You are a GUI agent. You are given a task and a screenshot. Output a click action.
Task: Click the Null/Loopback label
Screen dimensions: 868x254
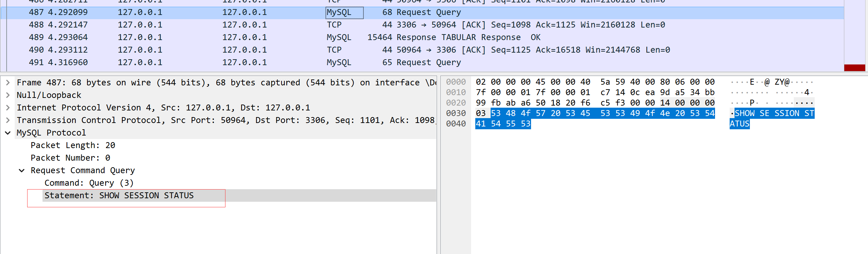coord(49,95)
